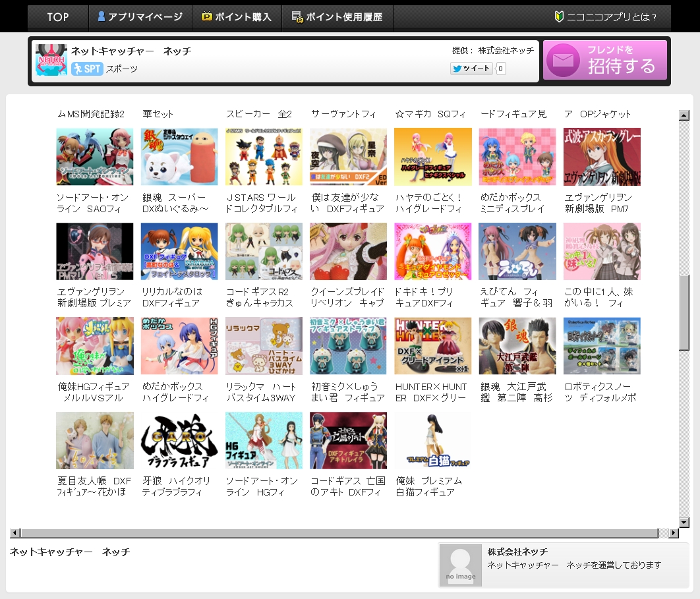Open リラックマ ハートバスタイム3WAY thumbnail
This screenshot has width=700, height=599.
[x=264, y=346]
